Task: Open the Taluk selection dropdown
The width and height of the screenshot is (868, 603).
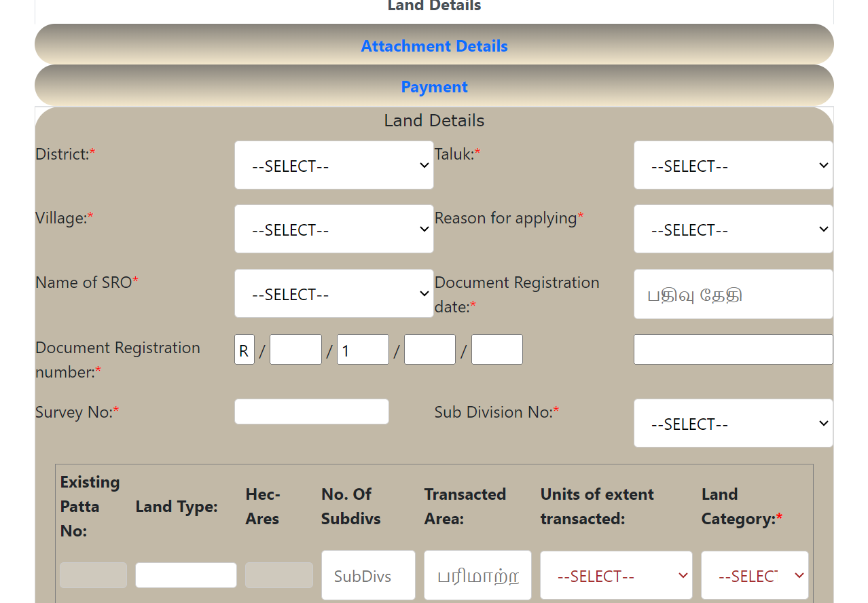Action: (x=733, y=165)
